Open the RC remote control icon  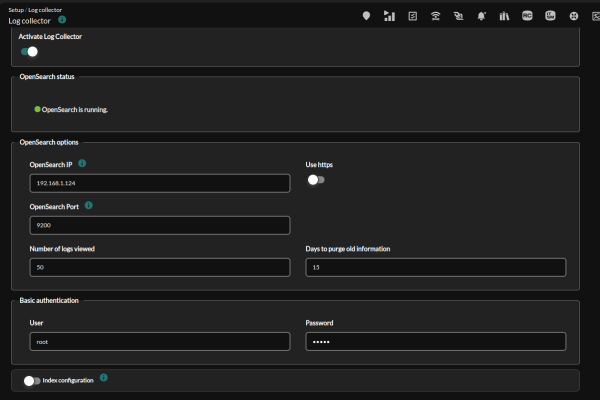point(527,16)
